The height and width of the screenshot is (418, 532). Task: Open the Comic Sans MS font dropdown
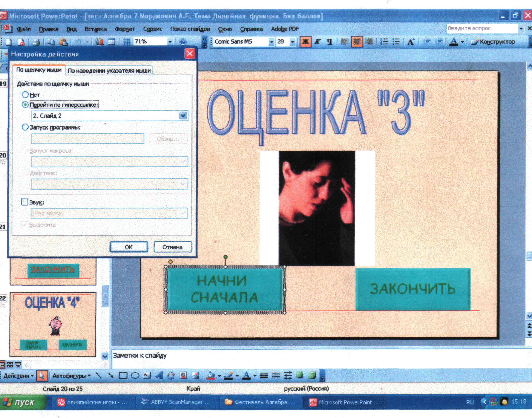271,42
